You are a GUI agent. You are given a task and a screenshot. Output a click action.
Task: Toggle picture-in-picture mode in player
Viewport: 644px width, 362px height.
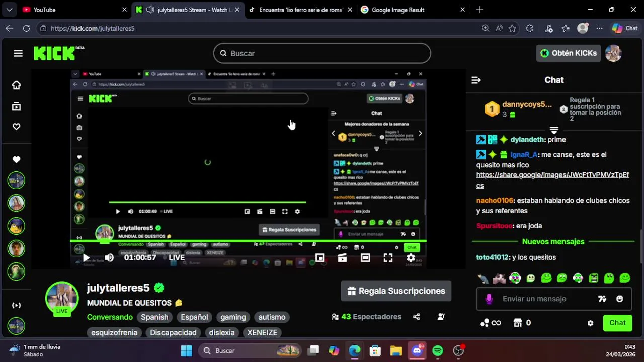[319, 258]
